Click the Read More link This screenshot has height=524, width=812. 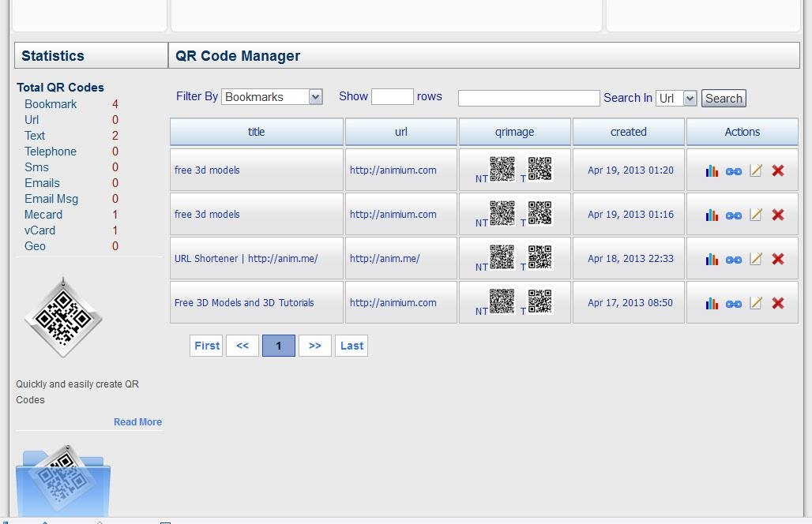tap(137, 422)
